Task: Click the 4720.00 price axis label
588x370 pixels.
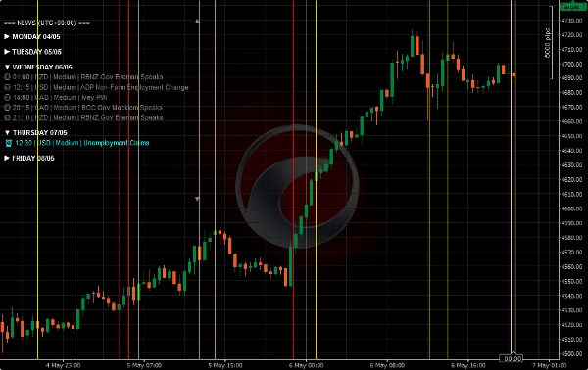Action: (x=572, y=35)
